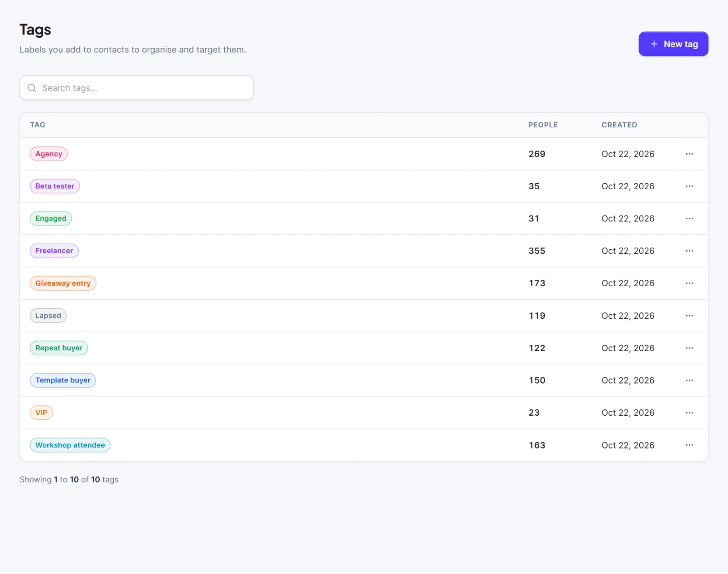Click the TAG column header
The width and height of the screenshot is (728, 574).
click(38, 125)
